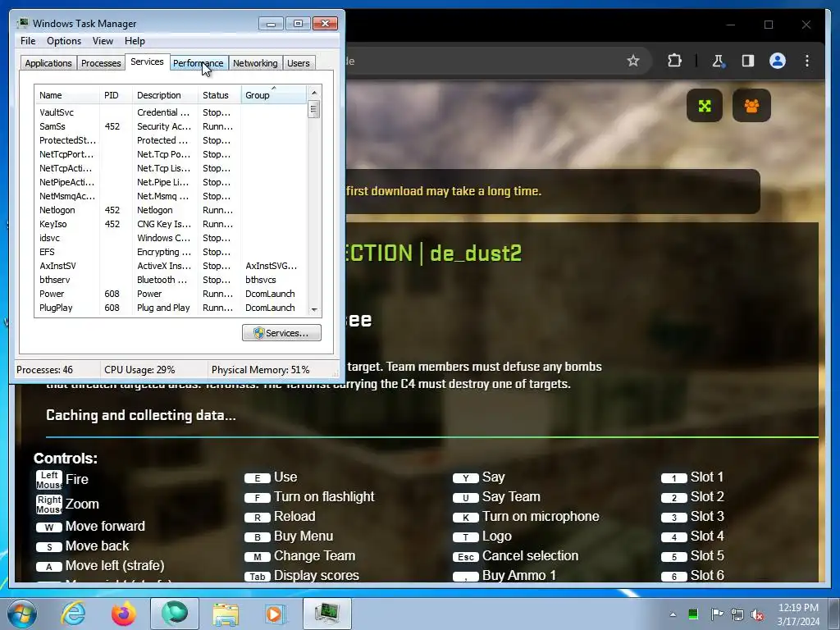Screen dimensions: 840x630
Task: Click the network tray icon
Action: coord(737,614)
